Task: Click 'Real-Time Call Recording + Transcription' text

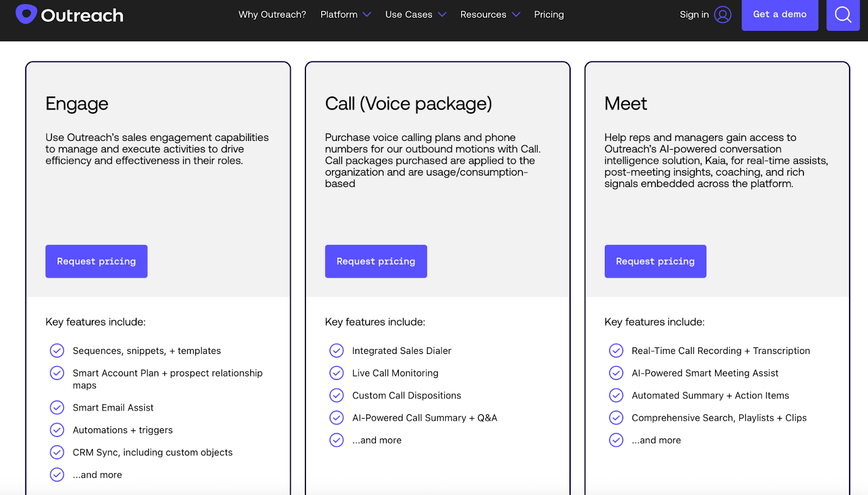Action: [721, 351]
